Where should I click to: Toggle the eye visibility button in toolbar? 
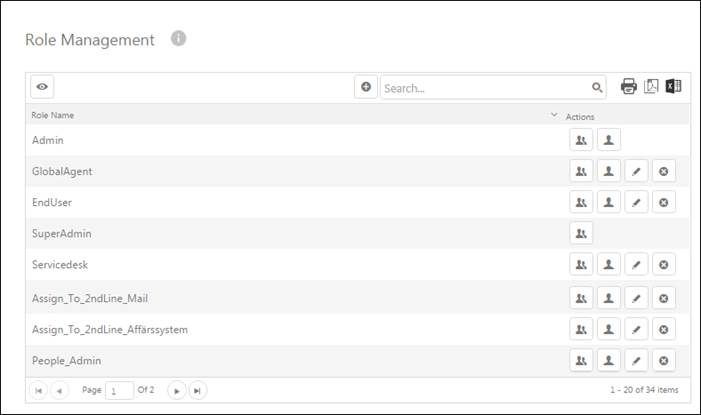click(x=42, y=87)
